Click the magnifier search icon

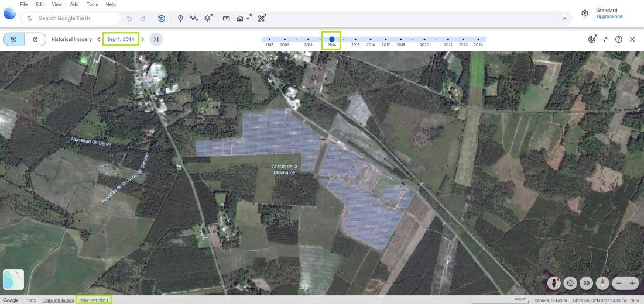point(29,19)
